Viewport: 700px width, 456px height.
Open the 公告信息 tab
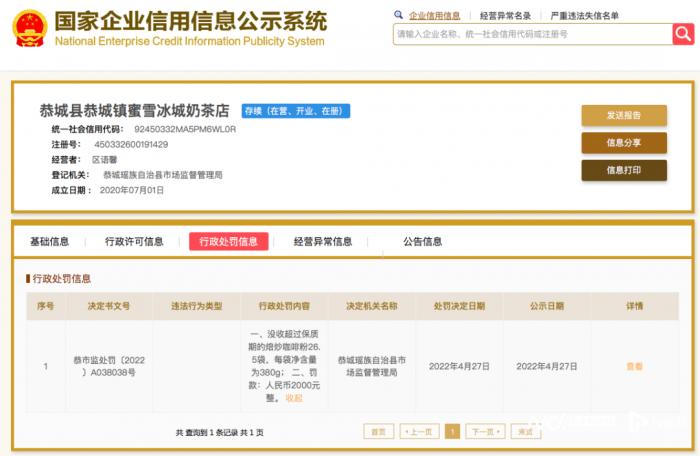tap(422, 242)
